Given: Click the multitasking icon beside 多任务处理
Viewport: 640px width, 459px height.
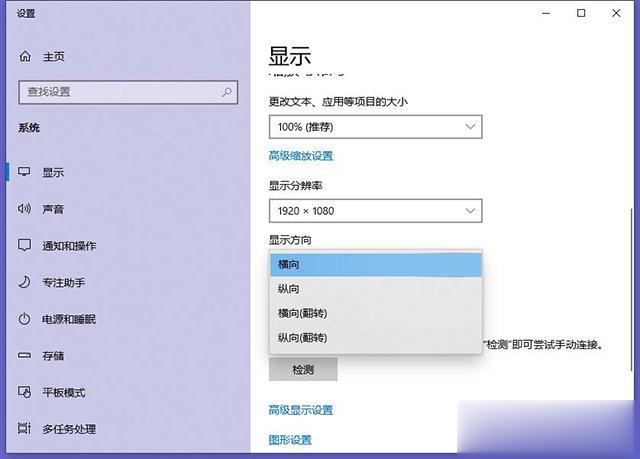Looking at the screenshot, I should click(x=24, y=428).
